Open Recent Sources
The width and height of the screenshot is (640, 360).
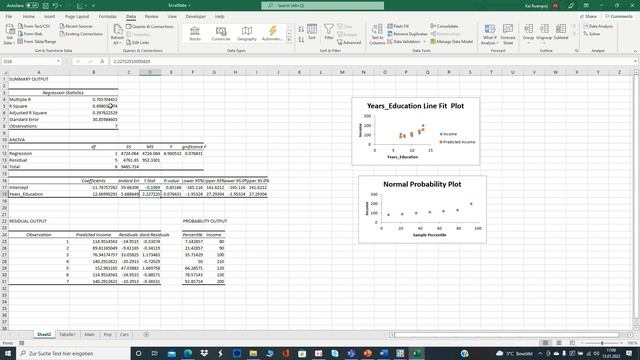pos(76,26)
